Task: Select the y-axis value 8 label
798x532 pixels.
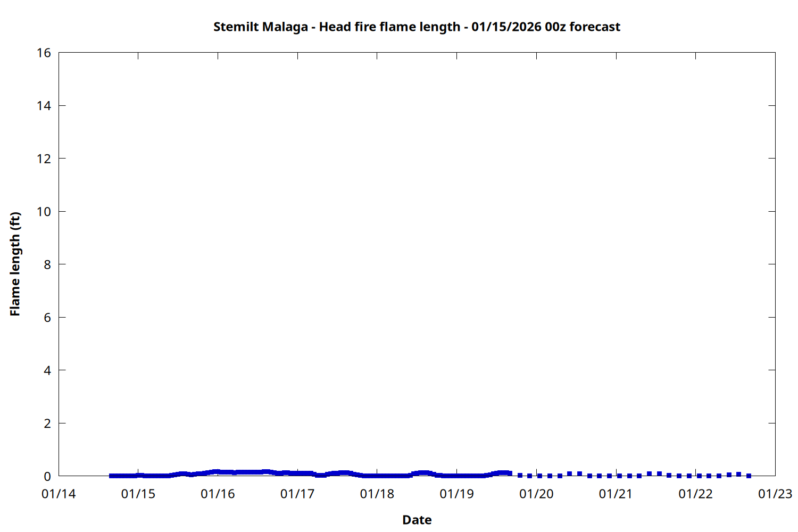Action: click(x=47, y=264)
